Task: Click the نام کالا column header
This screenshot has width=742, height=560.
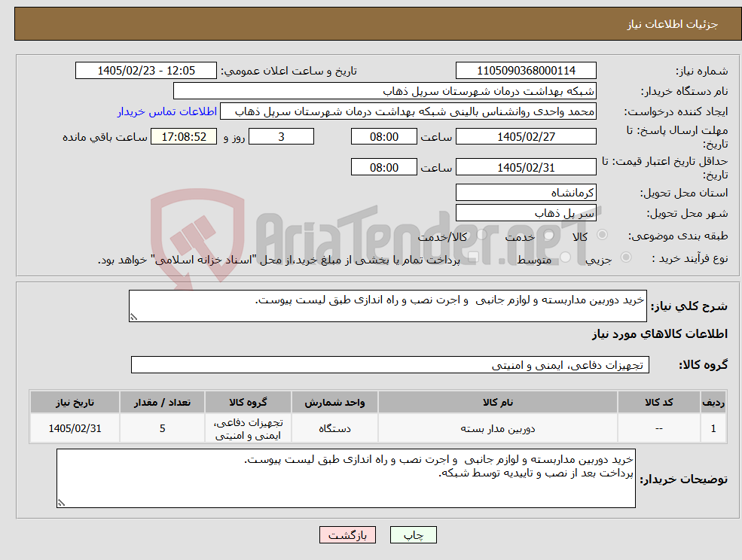Action: (498, 402)
